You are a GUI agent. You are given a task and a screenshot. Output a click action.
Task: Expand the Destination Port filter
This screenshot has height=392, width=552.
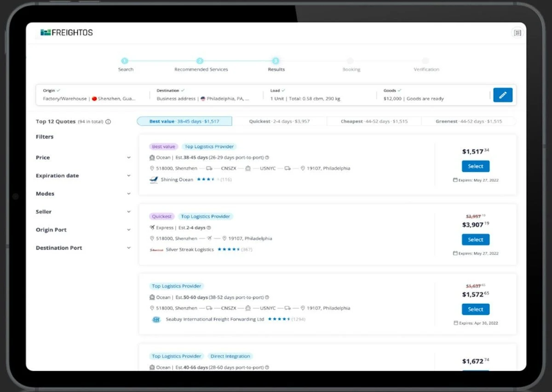[x=83, y=248]
